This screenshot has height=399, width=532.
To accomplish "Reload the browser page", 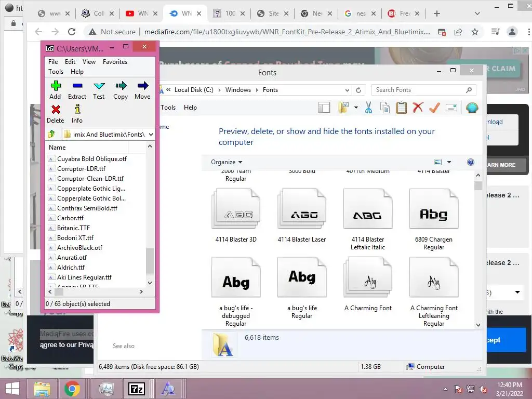I will pos(72,32).
